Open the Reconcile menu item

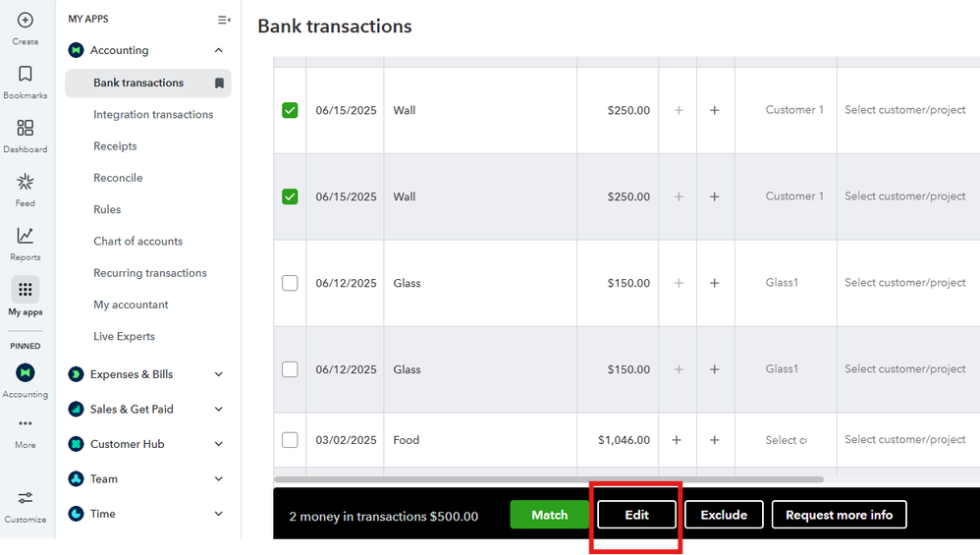(118, 178)
